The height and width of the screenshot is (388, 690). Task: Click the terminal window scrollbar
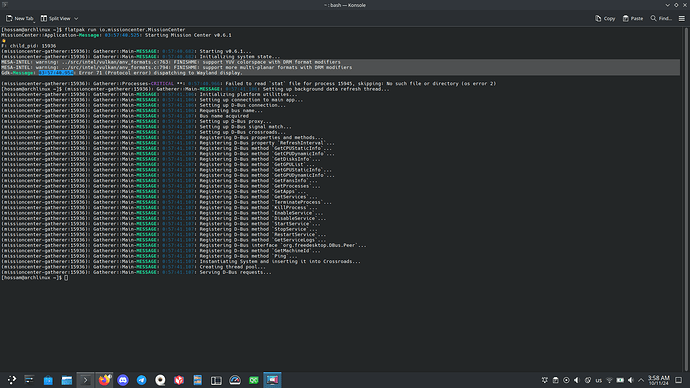pyautogui.click(x=687, y=198)
